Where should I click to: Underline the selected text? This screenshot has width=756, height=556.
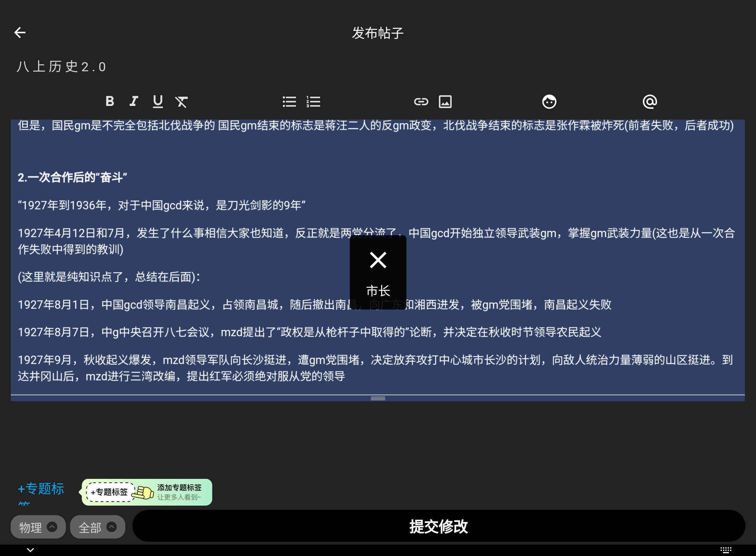point(158,101)
